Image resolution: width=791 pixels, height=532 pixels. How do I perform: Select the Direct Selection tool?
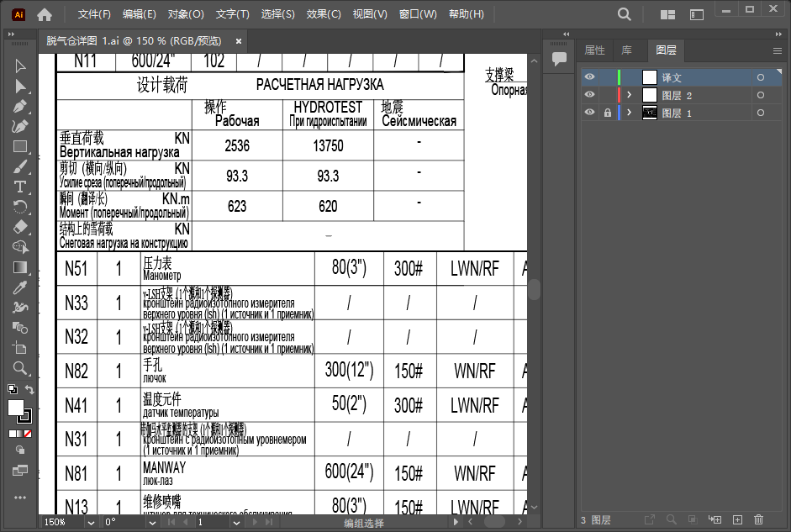[20, 86]
